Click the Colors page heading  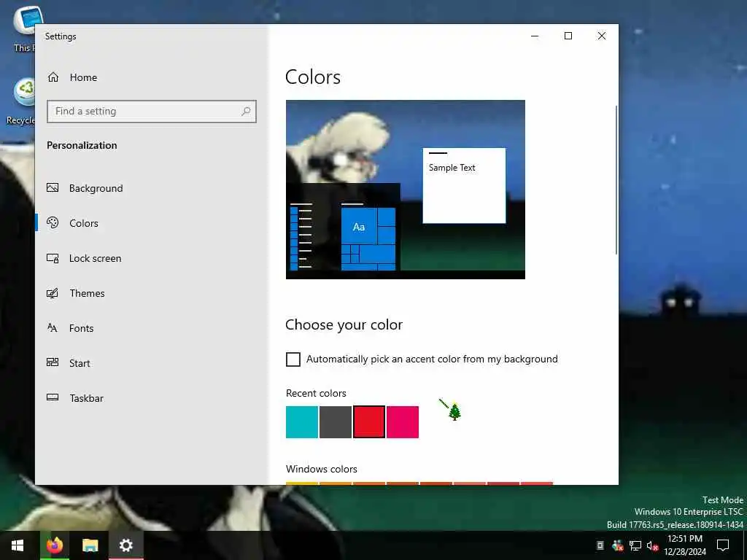[312, 77]
